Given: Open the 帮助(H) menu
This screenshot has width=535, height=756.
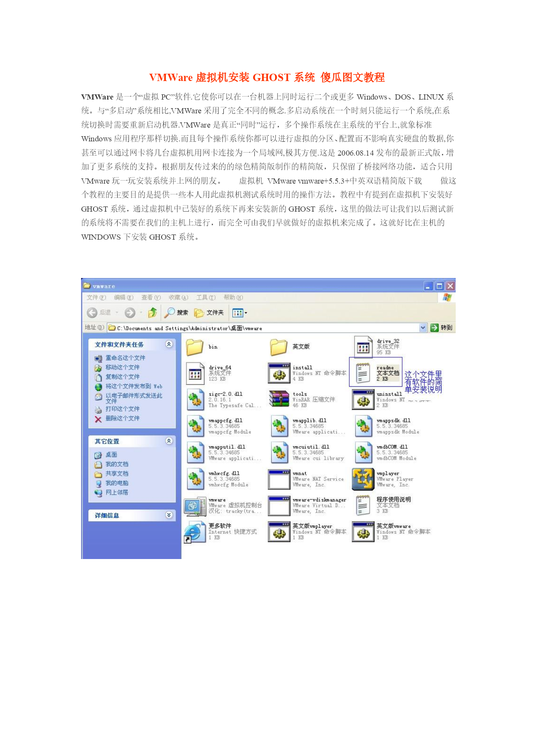Looking at the screenshot, I should point(233,297).
